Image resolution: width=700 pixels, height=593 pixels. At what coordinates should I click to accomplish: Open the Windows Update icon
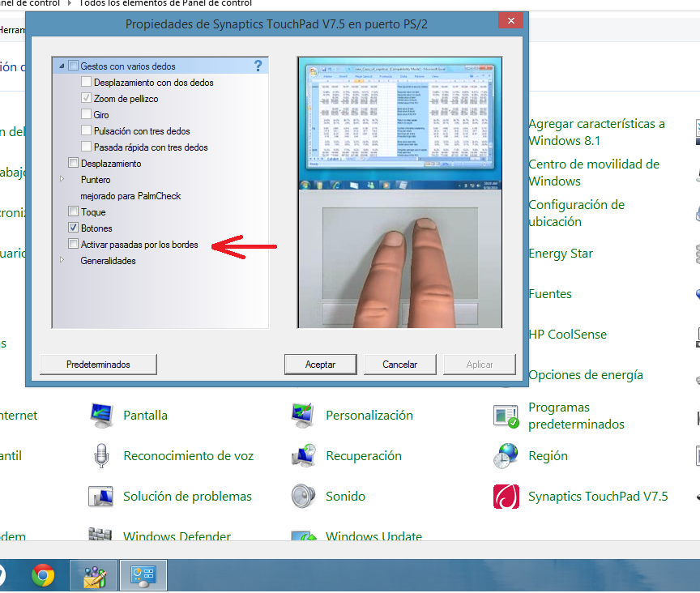click(303, 535)
